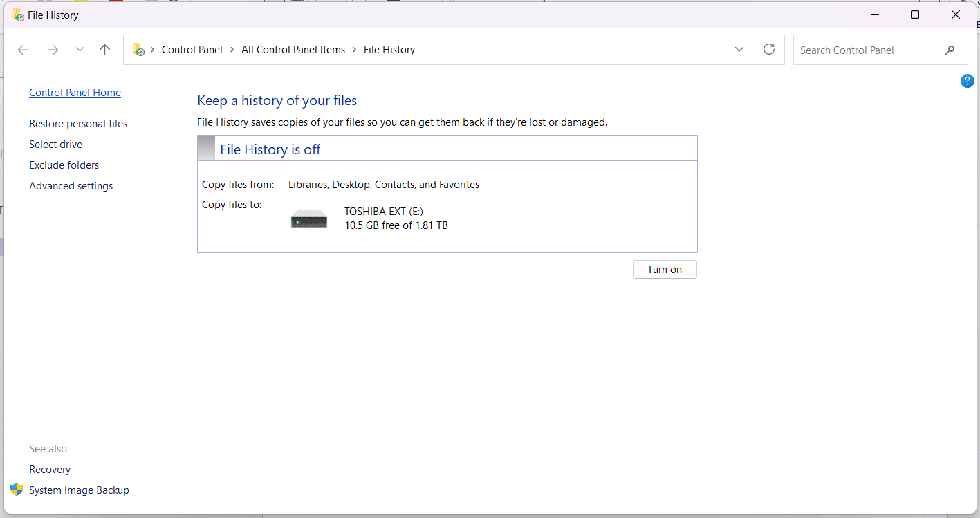Open Select drive link
The width and height of the screenshot is (980, 518).
click(x=55, y=145)
